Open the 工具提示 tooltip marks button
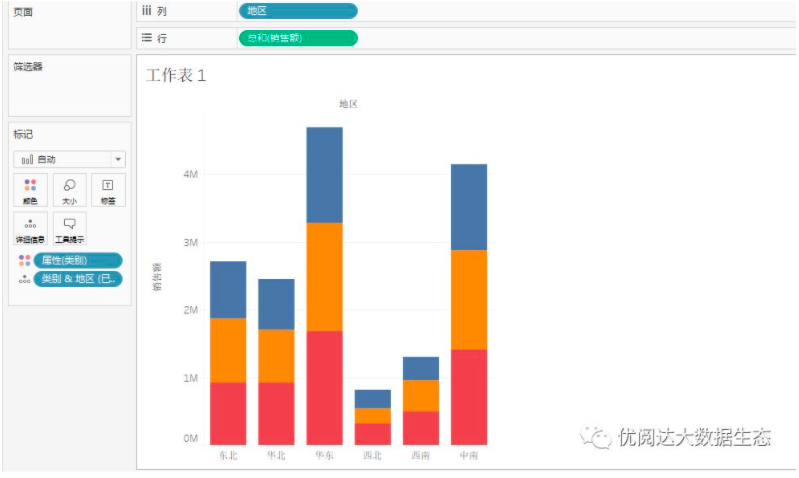The height and width of the screenshot is (478, 799). [x=69, y=229]
